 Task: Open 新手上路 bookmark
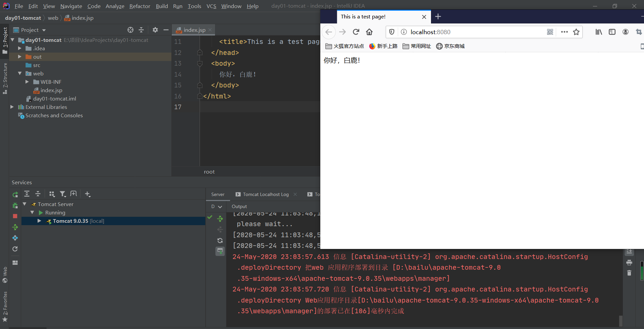(383, 46)
